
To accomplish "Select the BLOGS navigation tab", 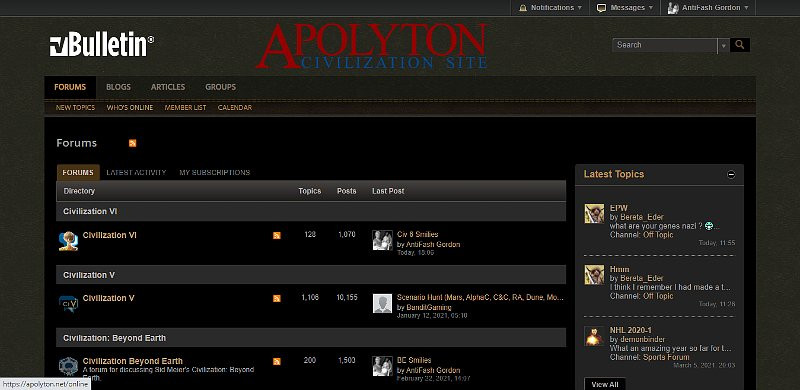I will click(x=118, y=87).
